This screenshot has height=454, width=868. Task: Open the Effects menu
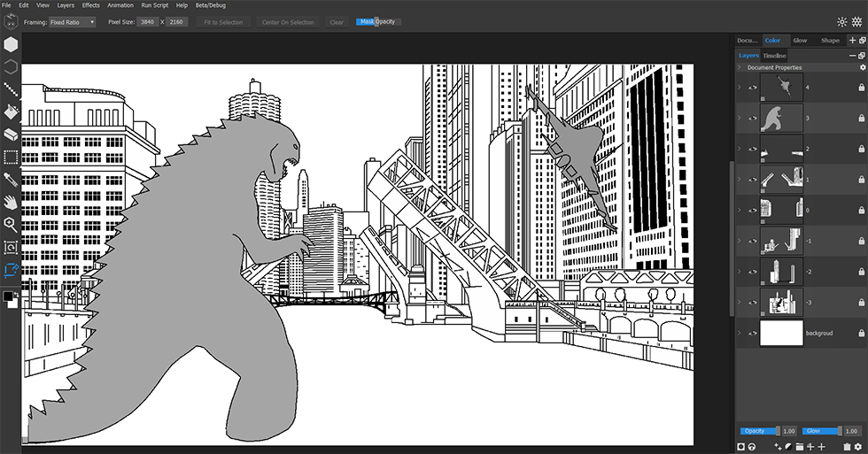[x=90, y=5]
